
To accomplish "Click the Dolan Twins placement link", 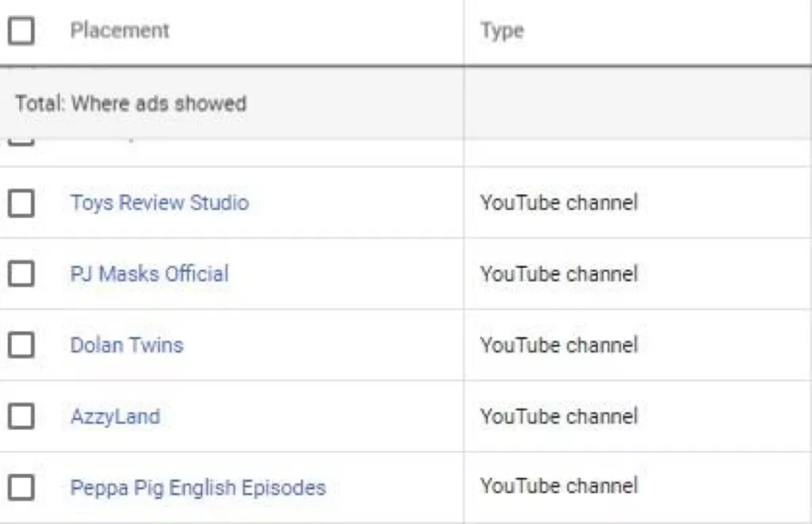I will tap(127, 345).
